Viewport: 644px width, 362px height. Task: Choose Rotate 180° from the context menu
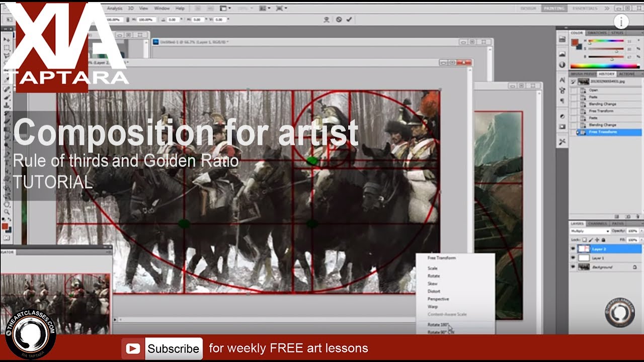tap(438, 324)
